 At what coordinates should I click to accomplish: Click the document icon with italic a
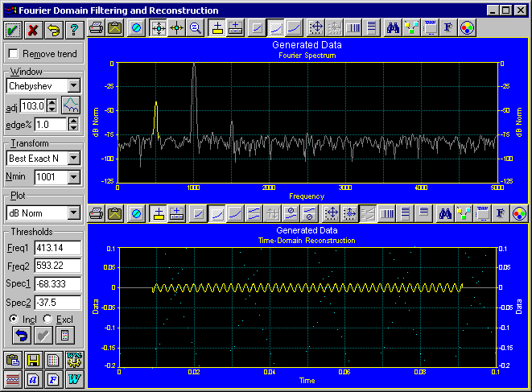pos(33,379)
